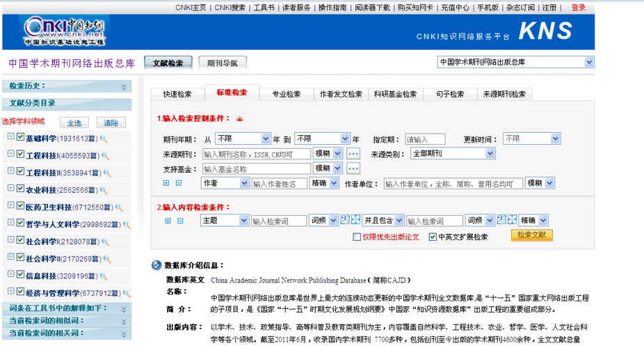The image size is (644, 348).
Task: Remove author condition row with minus icon
Action: (x=179, y=183)
